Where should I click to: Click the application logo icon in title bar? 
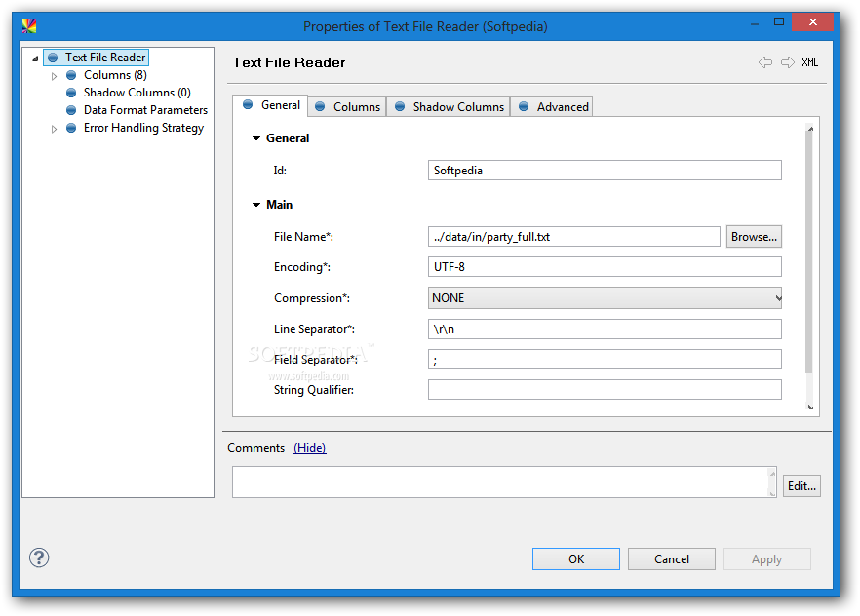(x=29, y=25)
